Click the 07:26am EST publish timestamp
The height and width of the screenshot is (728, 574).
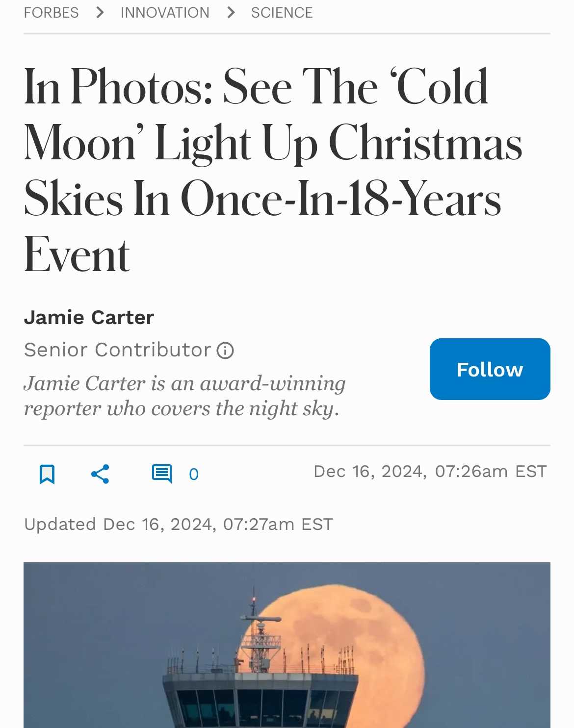[430, 471]
